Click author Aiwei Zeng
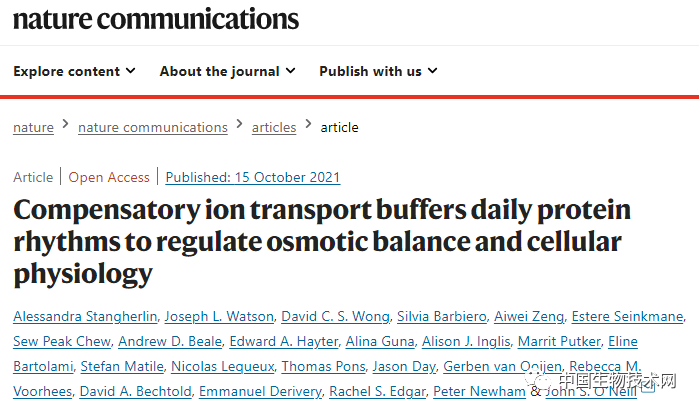The height and width of the screenshot is (411, 699). point(527,317)
